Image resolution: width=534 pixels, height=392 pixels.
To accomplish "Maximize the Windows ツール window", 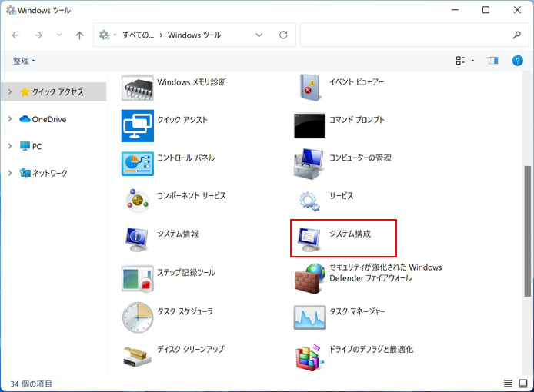I will pos(486,10).
